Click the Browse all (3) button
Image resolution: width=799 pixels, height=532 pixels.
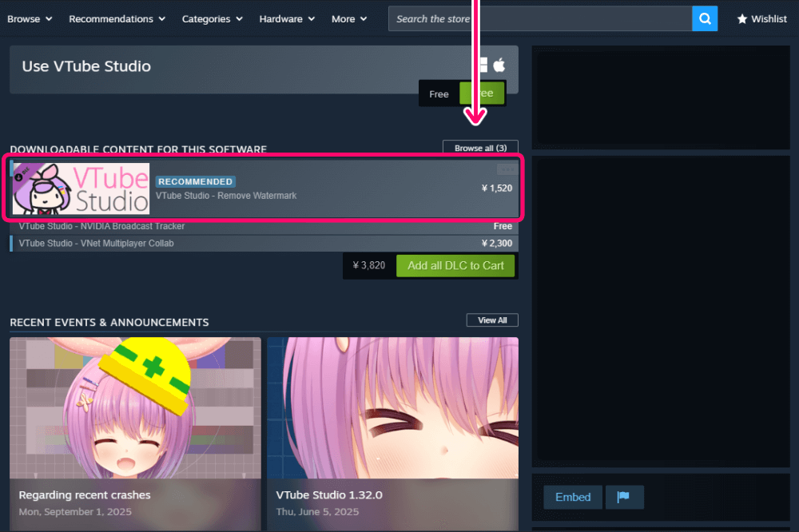pos(480,148)
